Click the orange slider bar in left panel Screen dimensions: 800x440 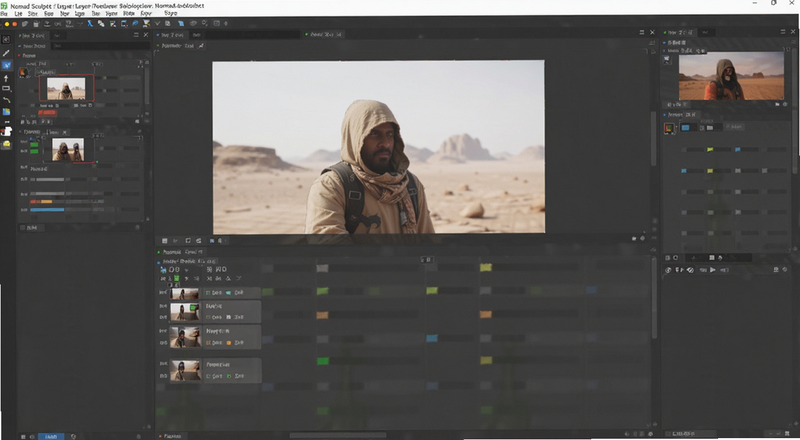46,202
